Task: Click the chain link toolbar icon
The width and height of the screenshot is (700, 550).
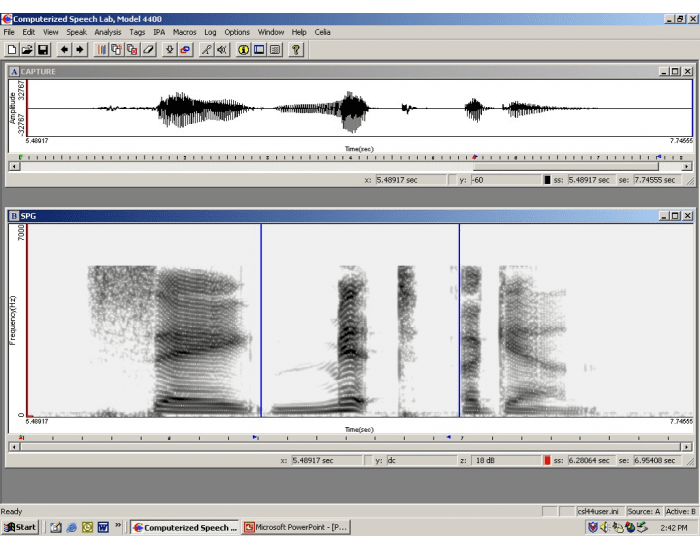Action: pyautogui.click(x=185, y=50)
